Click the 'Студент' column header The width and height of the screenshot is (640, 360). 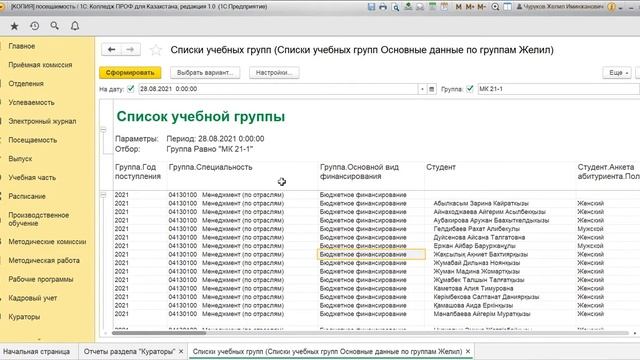441,167
